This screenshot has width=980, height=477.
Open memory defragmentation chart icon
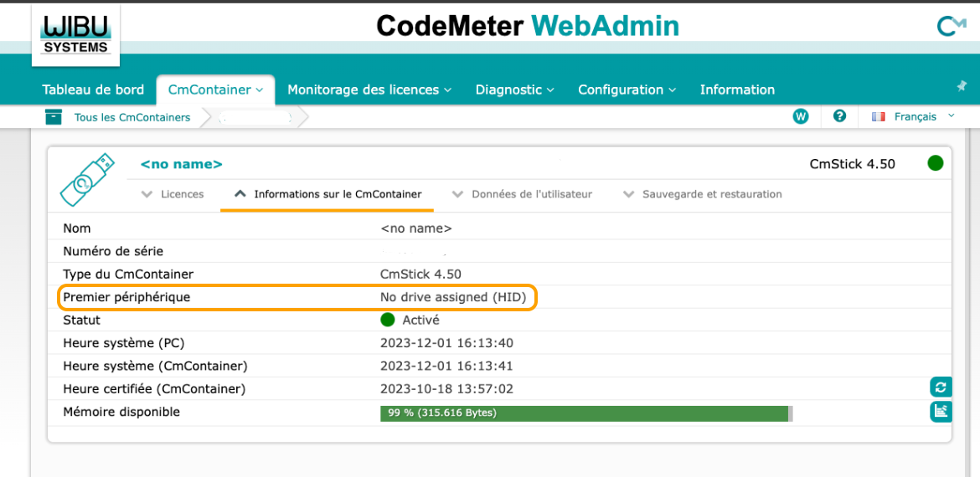(941, 411)
